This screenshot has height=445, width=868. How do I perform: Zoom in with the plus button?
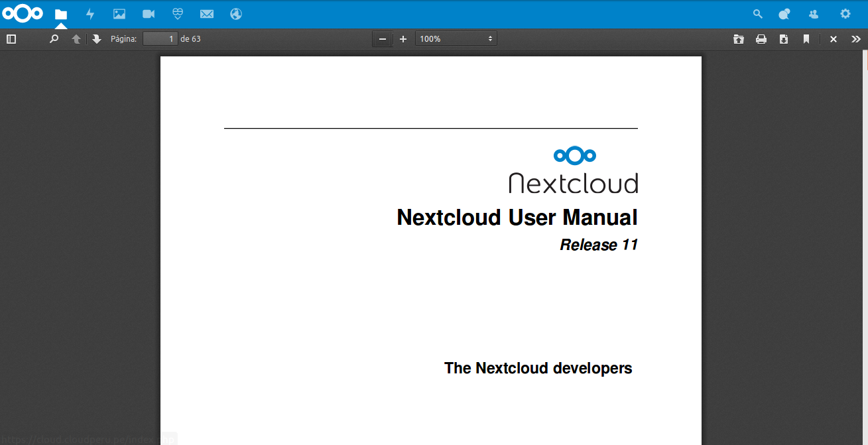(403, 39)
